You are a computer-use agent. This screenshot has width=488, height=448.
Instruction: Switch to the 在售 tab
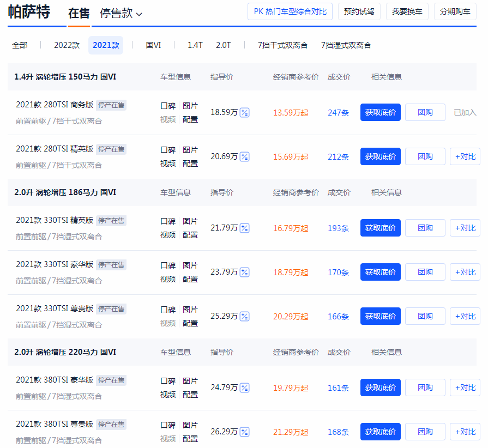click(79, 14)
